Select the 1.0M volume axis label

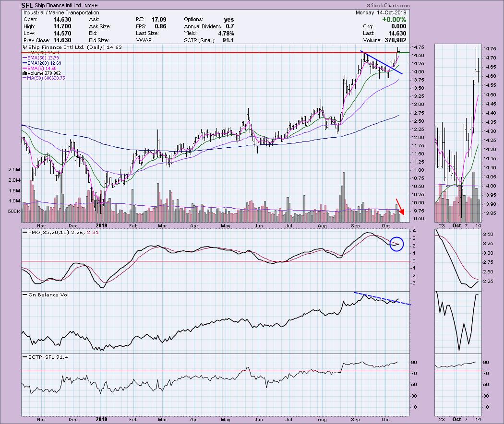[15, 201]
